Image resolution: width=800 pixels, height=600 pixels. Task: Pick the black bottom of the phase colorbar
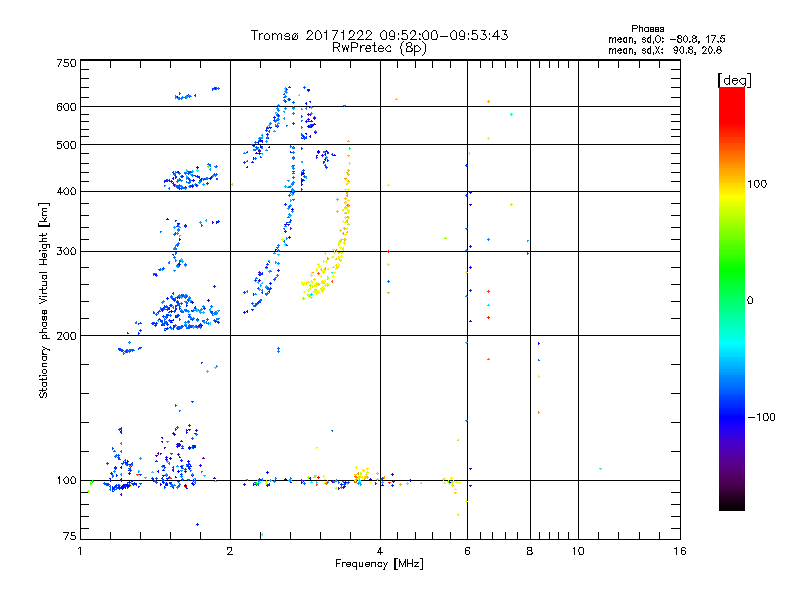click(x=732, y=504)
